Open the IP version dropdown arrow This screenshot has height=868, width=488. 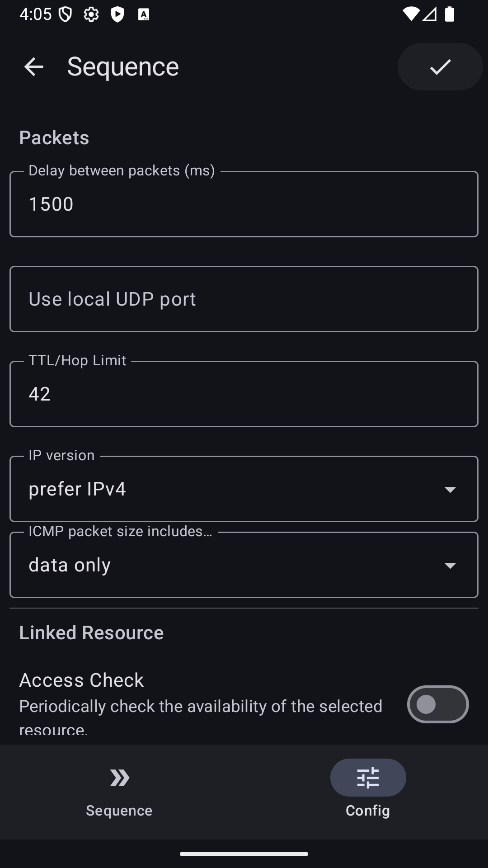click(450, 489)
